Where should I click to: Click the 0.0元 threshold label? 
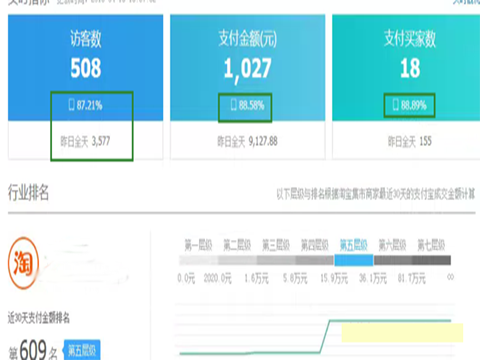(x=186, y=278)
